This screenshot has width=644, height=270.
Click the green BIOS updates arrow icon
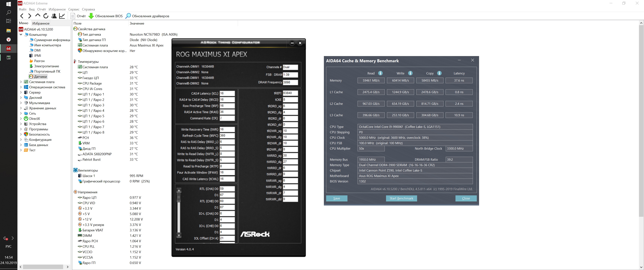tap(91, 16)
